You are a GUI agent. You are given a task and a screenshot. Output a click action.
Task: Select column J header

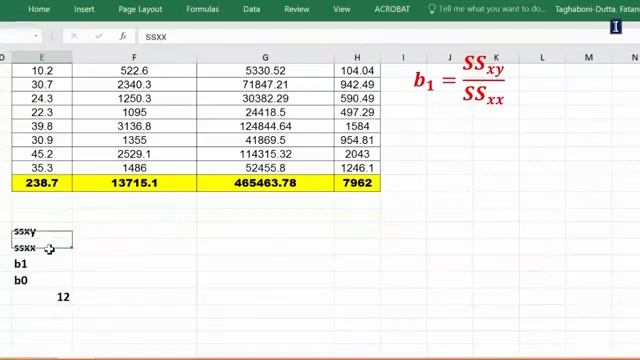pyautogui.click(x=450, y=58)
